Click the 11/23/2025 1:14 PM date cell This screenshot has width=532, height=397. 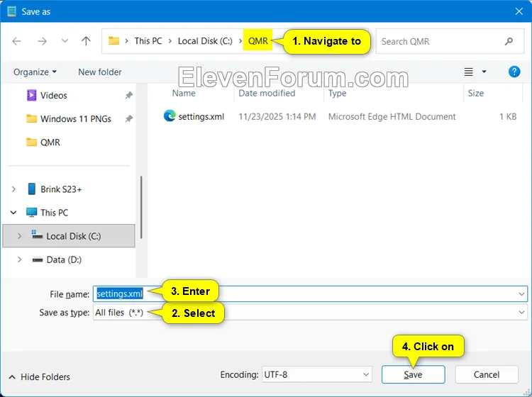(x=277, y=117)
